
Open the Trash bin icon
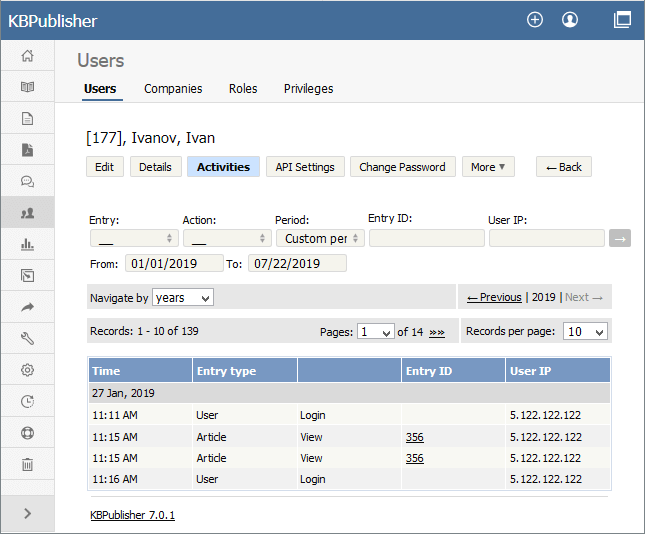tap(28, 464)
